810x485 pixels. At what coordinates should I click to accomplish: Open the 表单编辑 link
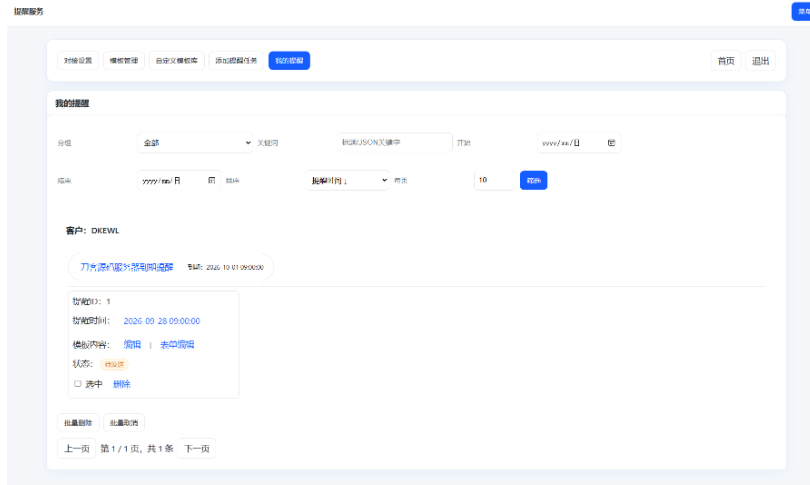tap(177, 344)
